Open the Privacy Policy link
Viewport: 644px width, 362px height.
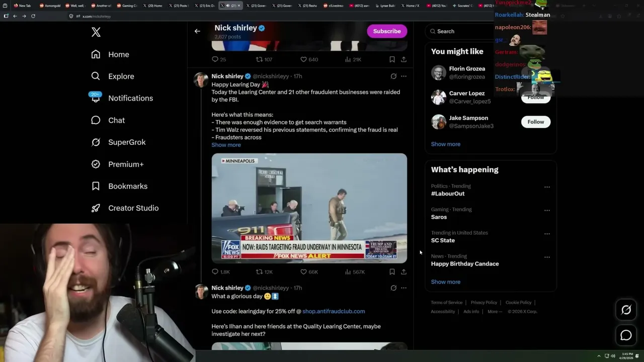click(x=484, y=303)
